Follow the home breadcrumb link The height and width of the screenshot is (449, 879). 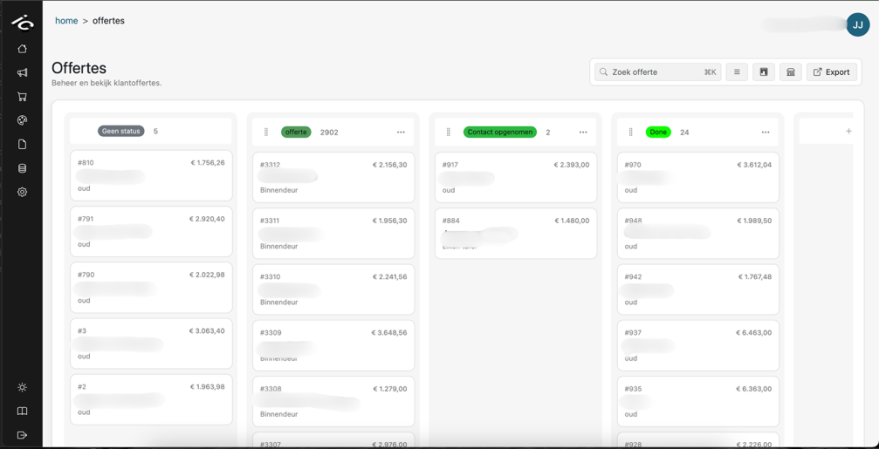click(x=66, y=21)
